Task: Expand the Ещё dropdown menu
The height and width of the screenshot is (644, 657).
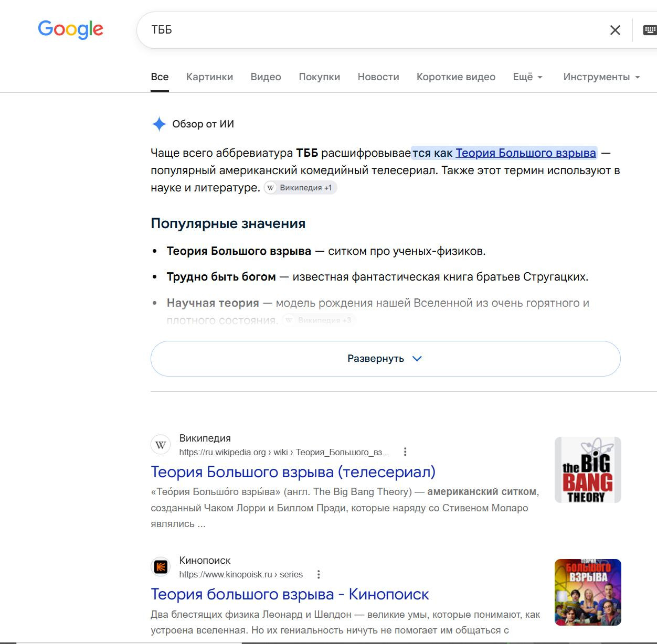Action: pyautogui.click(x=527, y=77)
